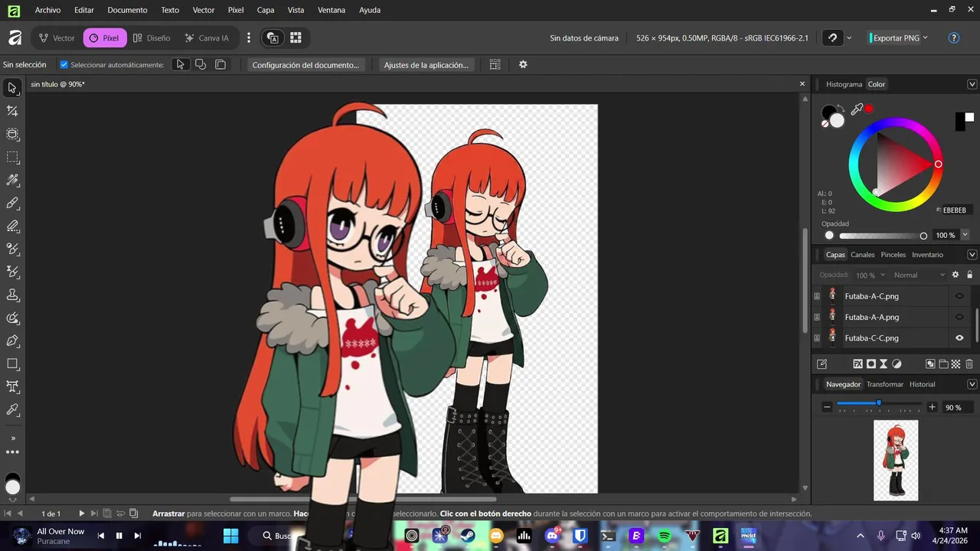Open the context toolbar gear settings
The width and height of the screenshot is (980, 551).
coord(523,65)
